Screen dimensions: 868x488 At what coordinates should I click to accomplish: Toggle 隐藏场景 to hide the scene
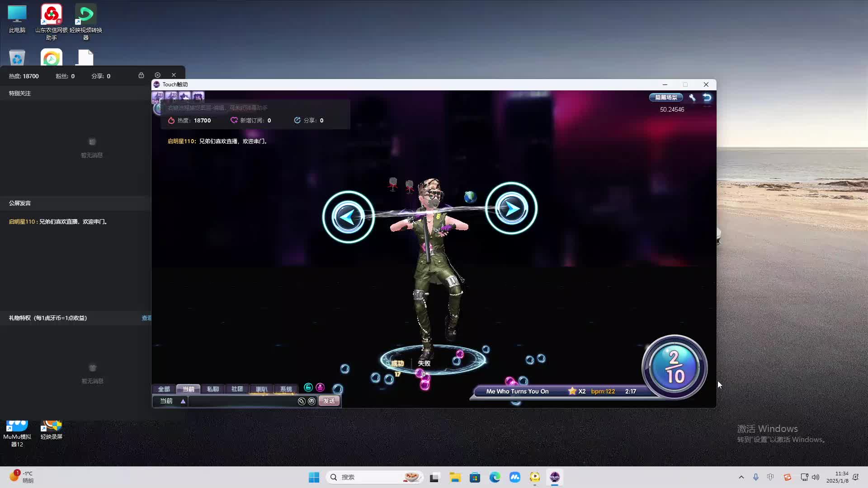666,98
